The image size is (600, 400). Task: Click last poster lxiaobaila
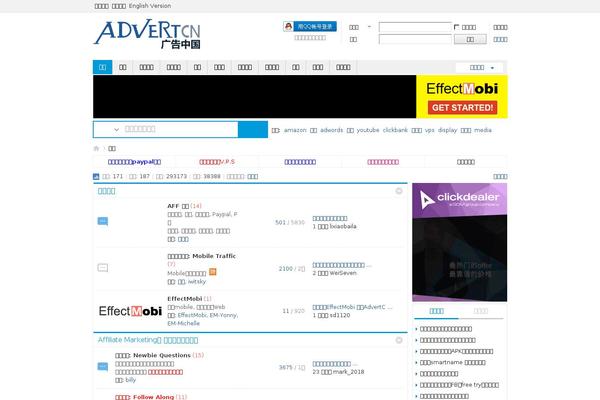(343, 226)
